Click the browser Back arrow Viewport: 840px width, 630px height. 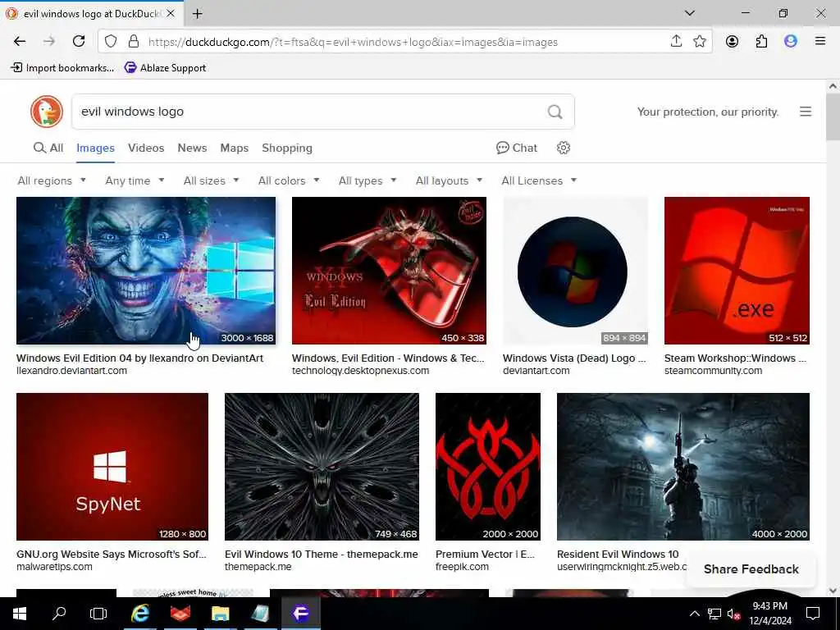pos(20,41)
